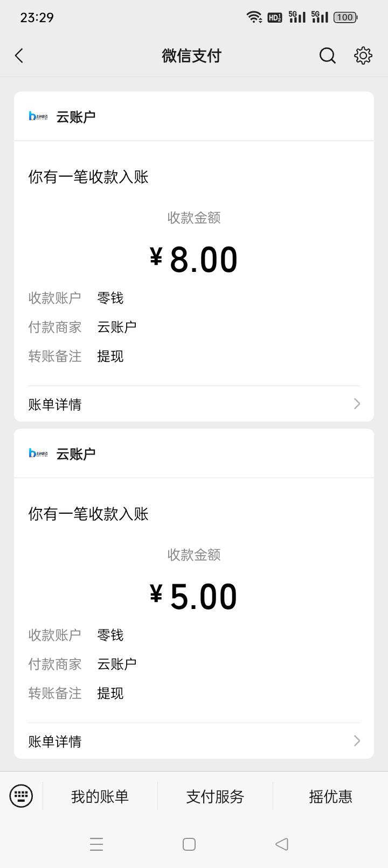
Task: Open the 我的账单 menu
Action: coord(100,796)
